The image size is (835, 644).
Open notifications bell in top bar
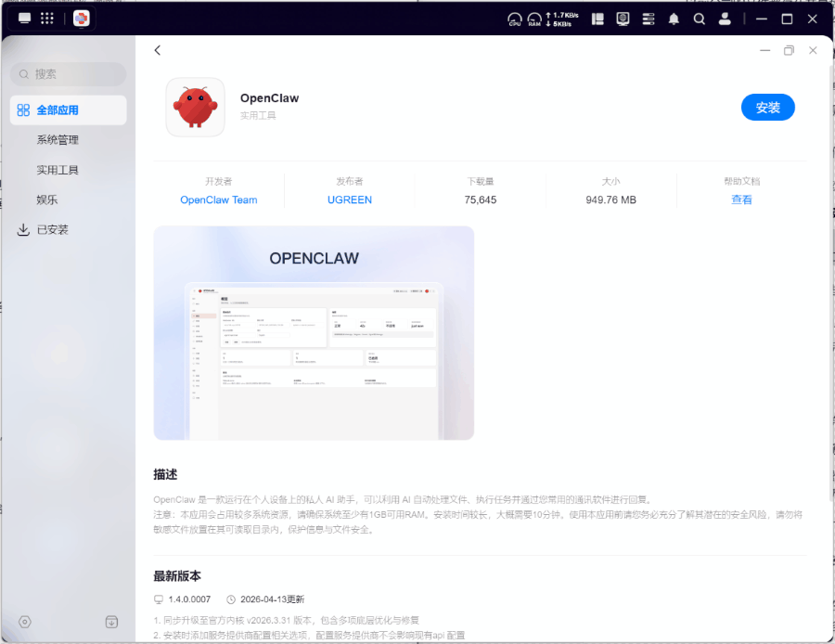[x=674, y=19]
